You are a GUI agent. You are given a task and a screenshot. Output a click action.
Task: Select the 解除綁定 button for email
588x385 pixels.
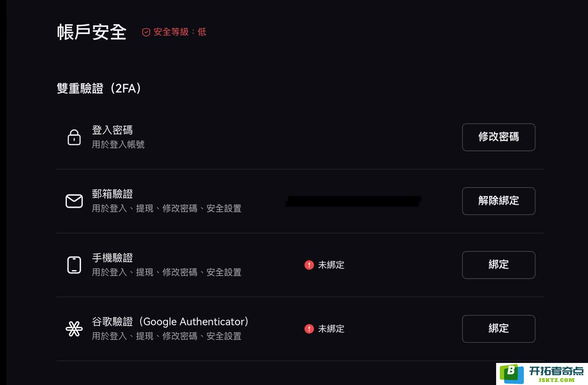[x=498, y=201]
